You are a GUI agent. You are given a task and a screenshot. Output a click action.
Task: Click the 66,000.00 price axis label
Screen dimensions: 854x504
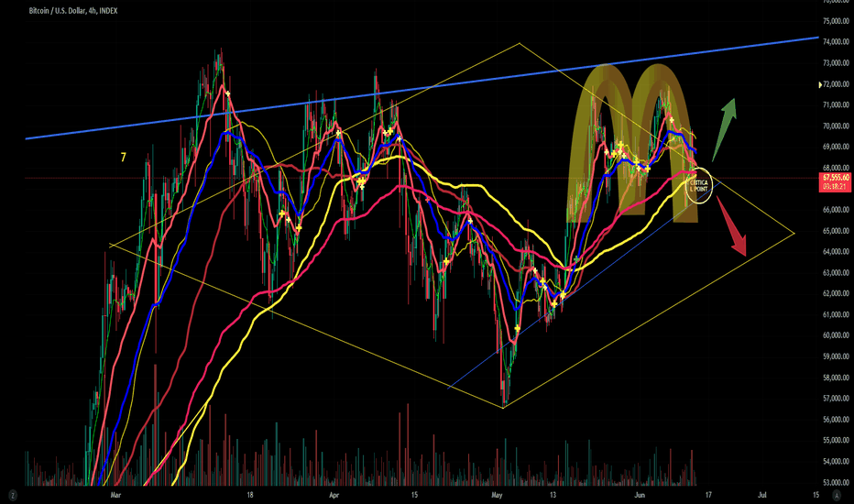coord(836,210)
